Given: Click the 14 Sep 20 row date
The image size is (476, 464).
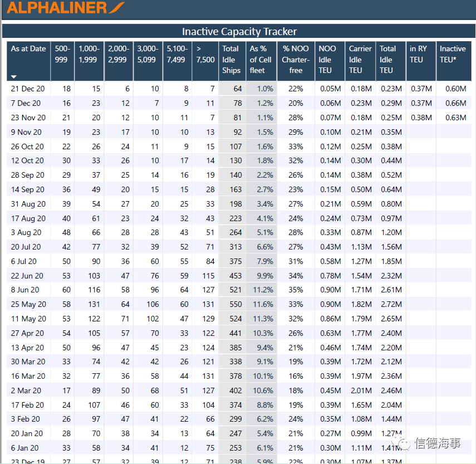Looking at the screenshot, I should coord(28,189).
